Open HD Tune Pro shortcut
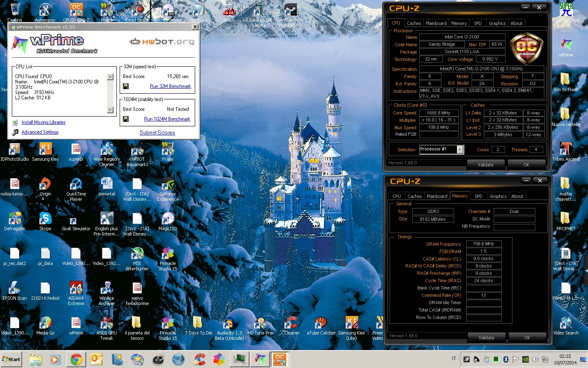The image size is (588, 368). pyautogui.click(x=260, y=325)
